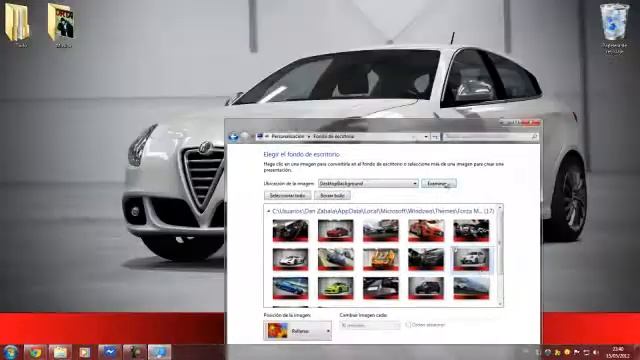Open the Cambiar imagen cada interval dropdown

370,325
